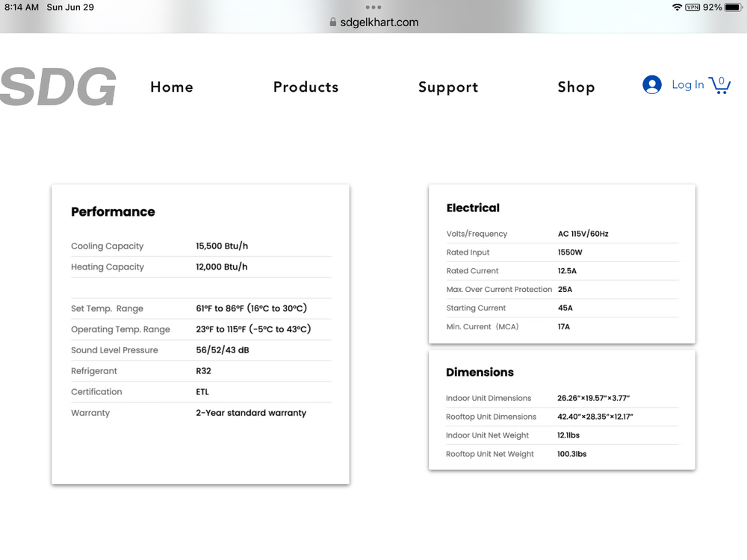
Task: Click the 15,500 Btu/h cooling capacity value
Action: click(x=222, y=246)
